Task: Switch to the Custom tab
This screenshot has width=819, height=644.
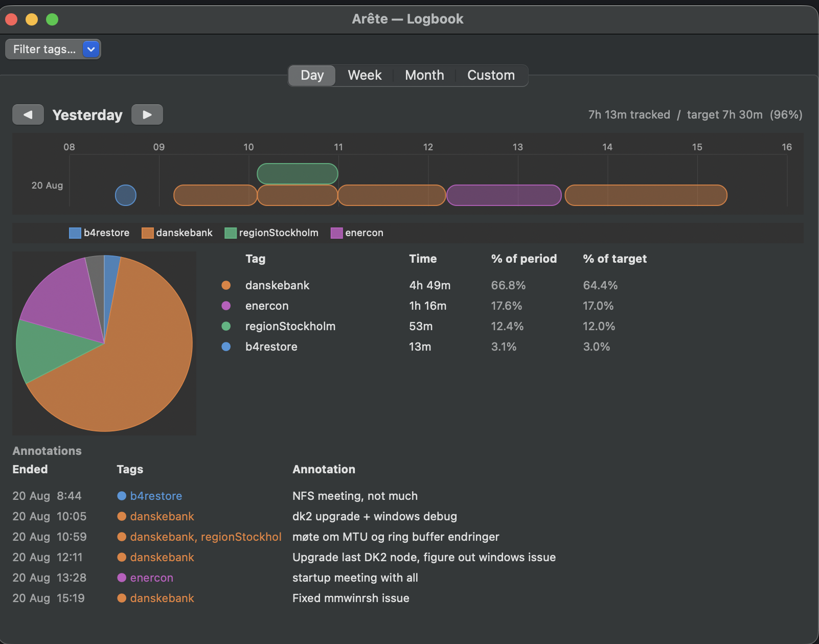Action: tap(491, 75)
